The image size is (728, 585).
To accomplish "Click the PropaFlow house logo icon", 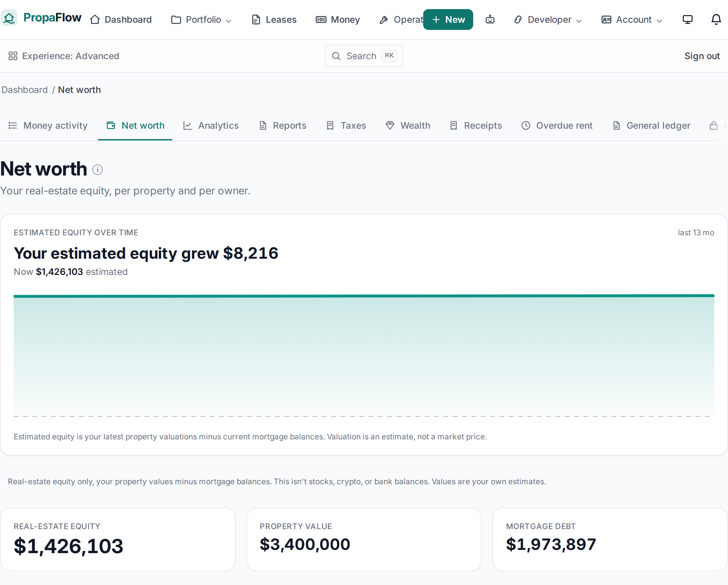I will [x=9, y=18].
